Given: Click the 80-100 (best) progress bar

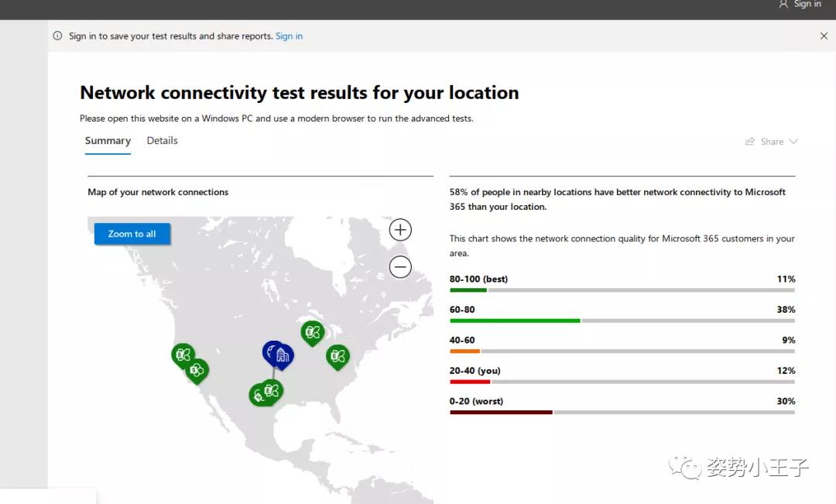Looking at the screenshot, I should pyautogui.click(x=622, y=290).
